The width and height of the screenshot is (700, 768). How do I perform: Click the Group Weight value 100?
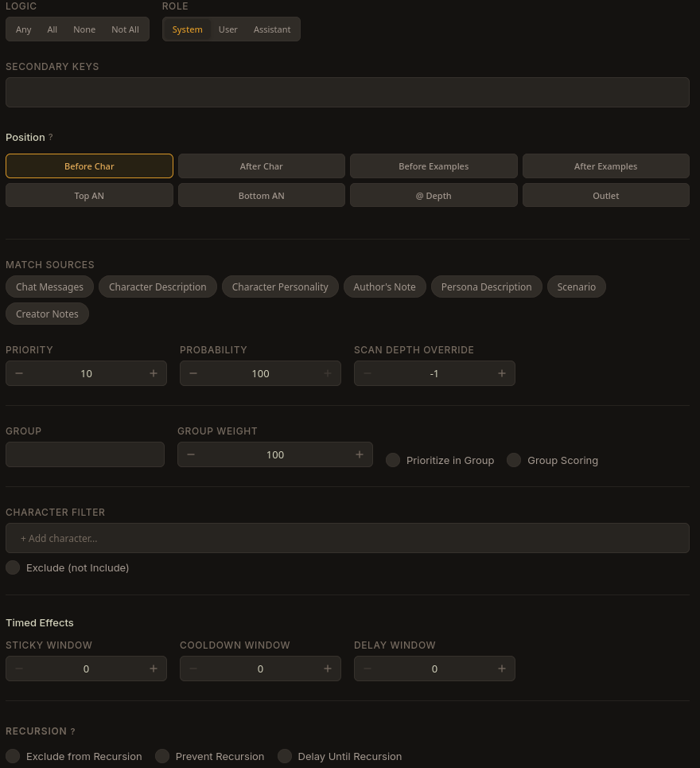pyautogui.click(x=275, y=455)
